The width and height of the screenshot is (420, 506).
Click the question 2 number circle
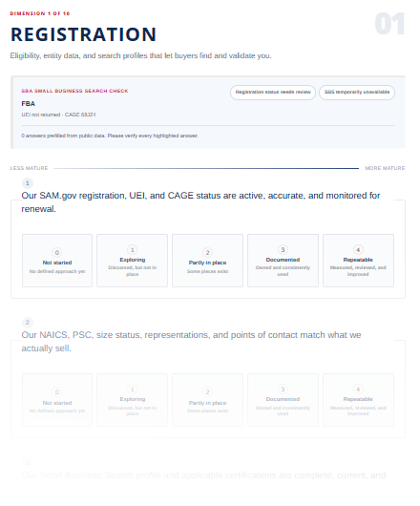(x=28, y=323)
